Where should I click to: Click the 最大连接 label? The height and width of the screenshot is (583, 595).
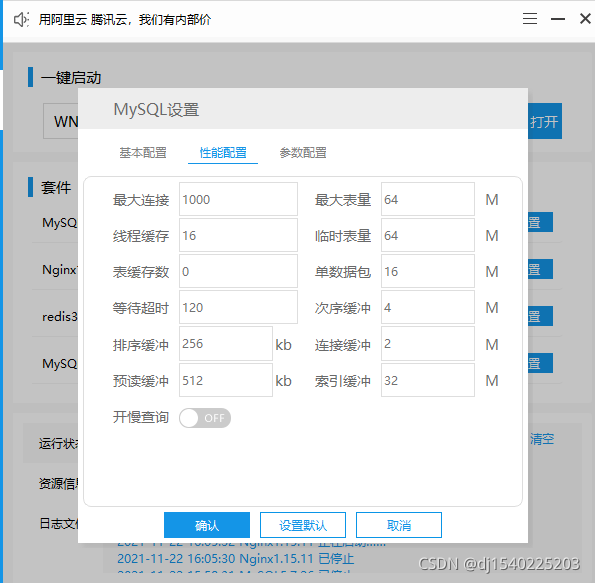(x=141, y=200)
